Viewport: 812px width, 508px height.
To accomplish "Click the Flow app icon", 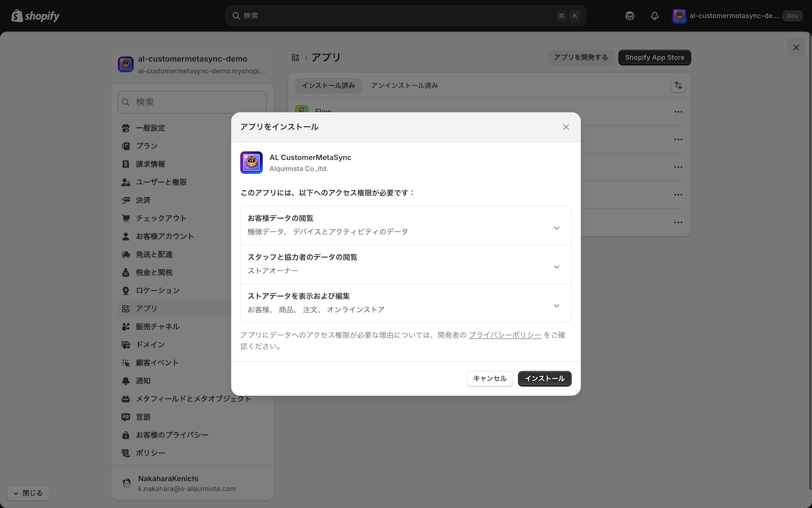I will [302, 110].
